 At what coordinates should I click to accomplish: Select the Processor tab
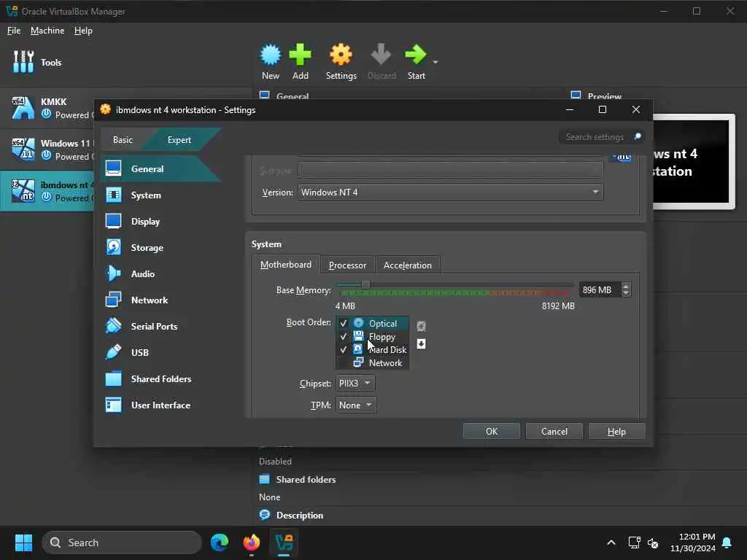click(347, 265)
